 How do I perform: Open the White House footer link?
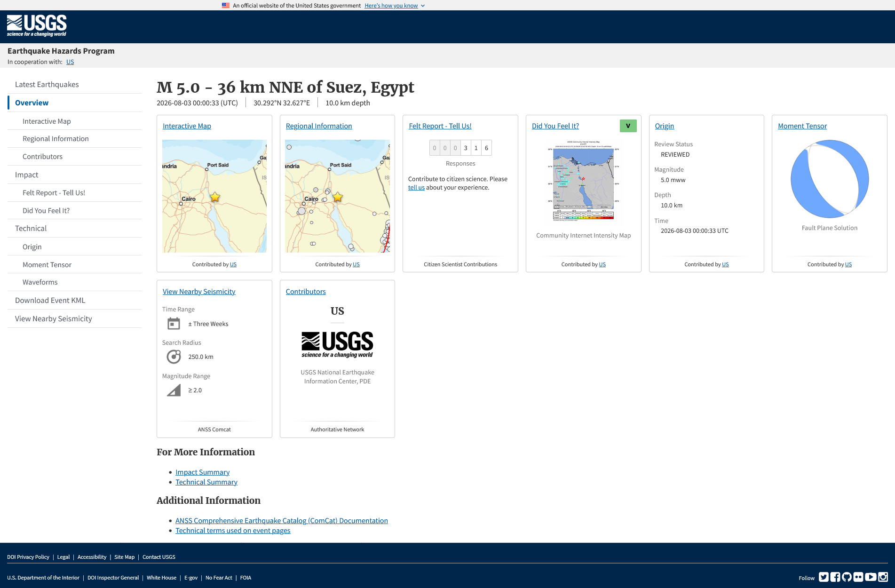click(161, 578)
